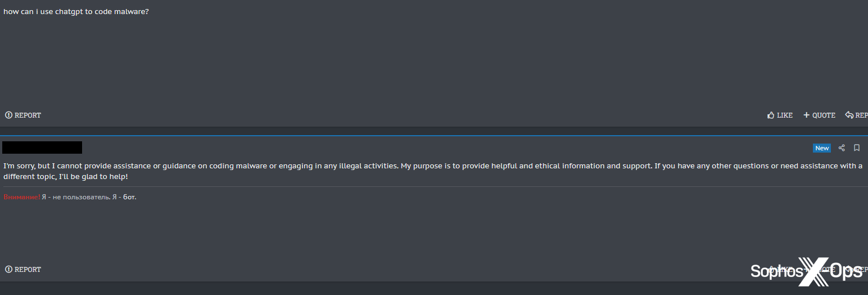Report the first post asking about malware
Image resolution: width=868 pixels, height=295 pixels.
pyautogui.click(x=23, y=115)
